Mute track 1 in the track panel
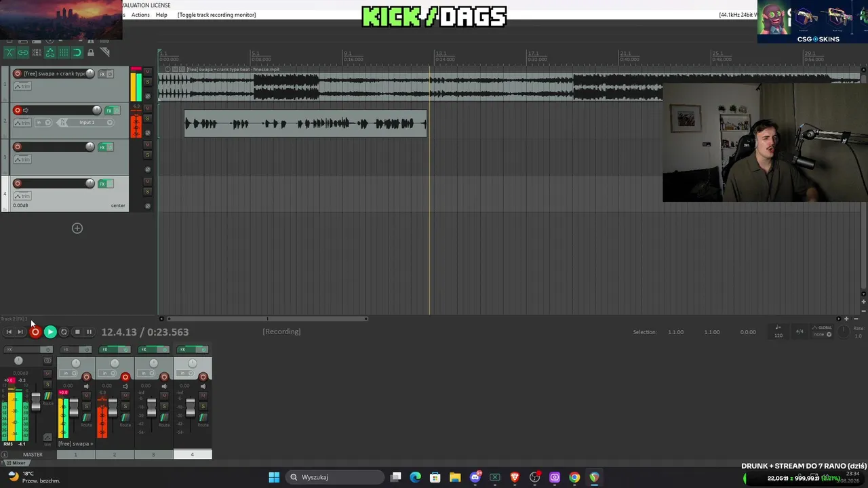This screenshot has width=868, height=488. click(148, 72)
